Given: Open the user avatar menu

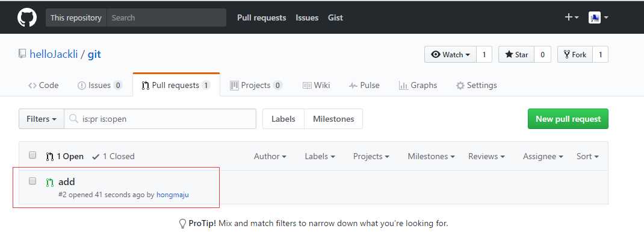Looking at the screenshot, I should [x=598, y=17].
